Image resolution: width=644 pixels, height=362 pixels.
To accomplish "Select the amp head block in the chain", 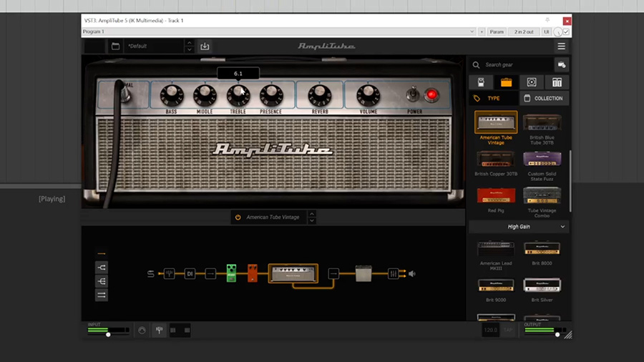I will (x=293, y=273).
